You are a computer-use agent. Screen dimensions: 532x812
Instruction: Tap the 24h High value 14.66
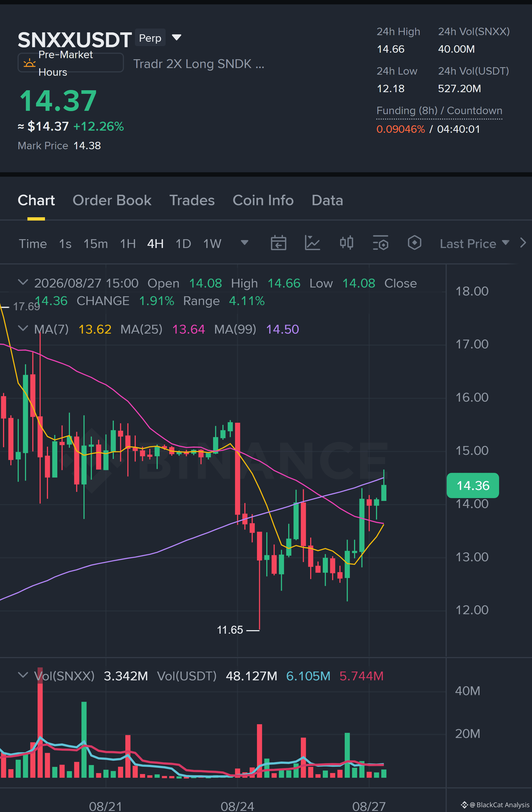tap(390, 49)
